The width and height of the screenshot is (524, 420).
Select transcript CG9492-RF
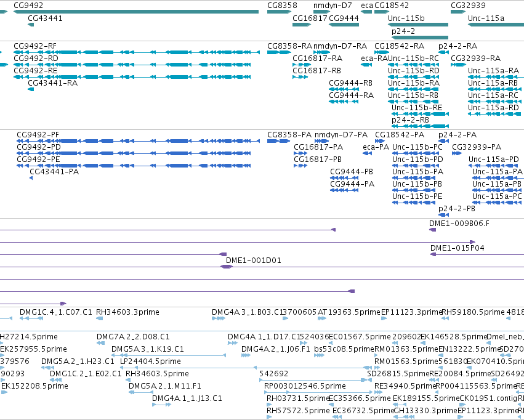[x=35, y=46]
